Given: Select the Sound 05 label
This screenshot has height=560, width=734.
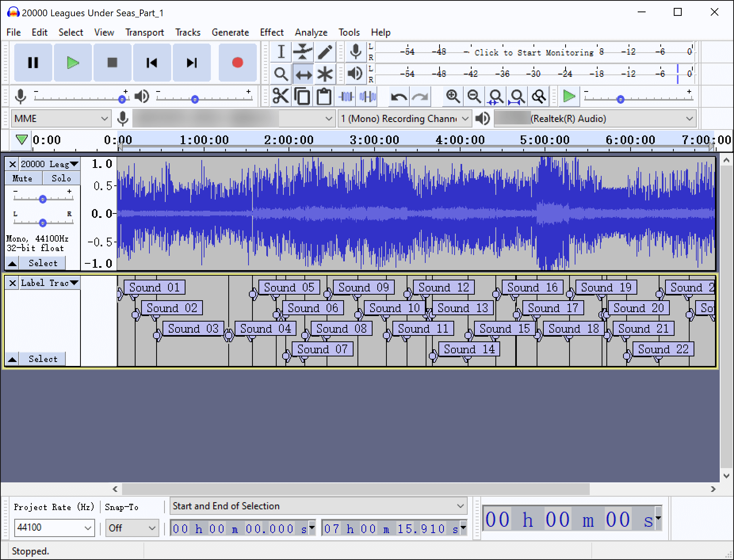Looking at the screenshot, I should click(x=289, y=287).
